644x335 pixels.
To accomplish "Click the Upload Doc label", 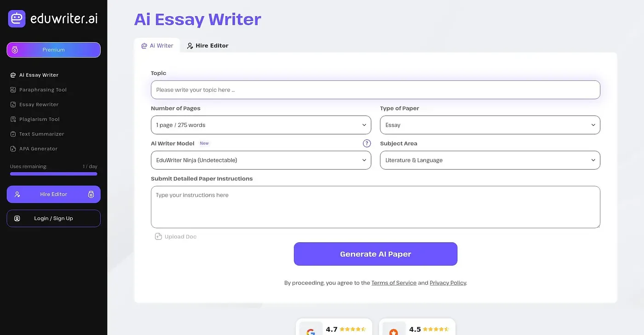I will (x=180, y=237).
